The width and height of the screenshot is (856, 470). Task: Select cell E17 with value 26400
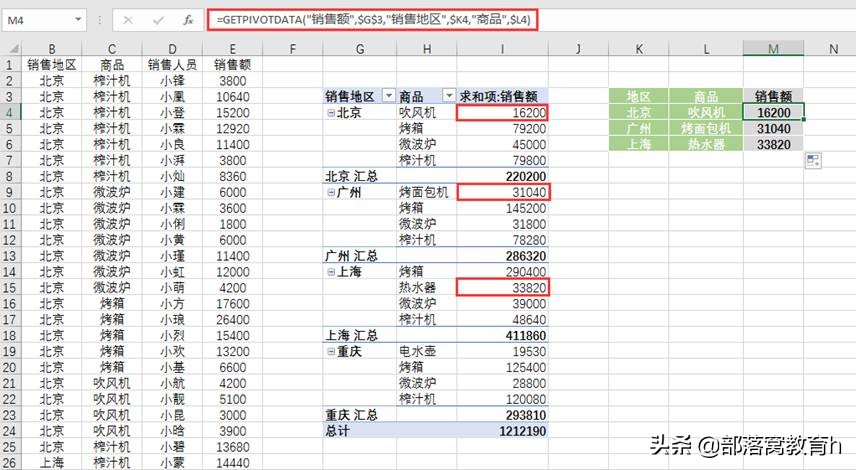tap(233, 319)
